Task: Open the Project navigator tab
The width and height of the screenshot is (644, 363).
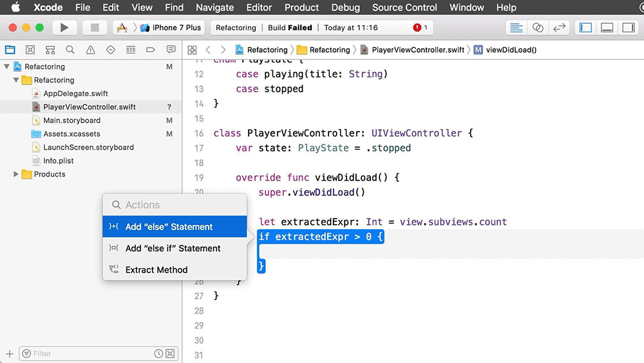Action: [10, 50]
